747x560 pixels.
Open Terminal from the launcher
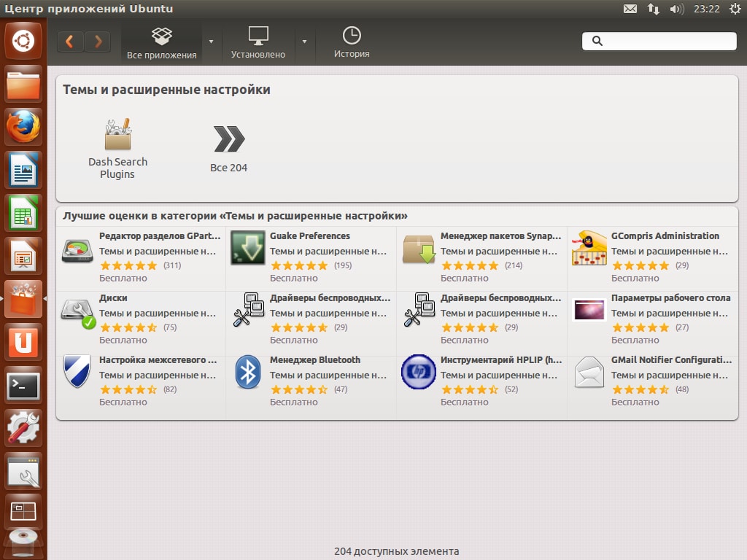[23, 385]
